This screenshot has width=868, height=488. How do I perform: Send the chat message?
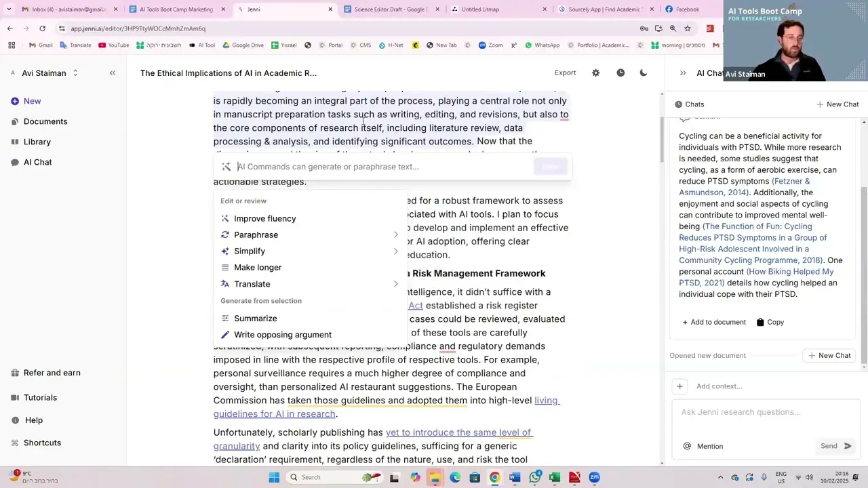click(835, 446)
